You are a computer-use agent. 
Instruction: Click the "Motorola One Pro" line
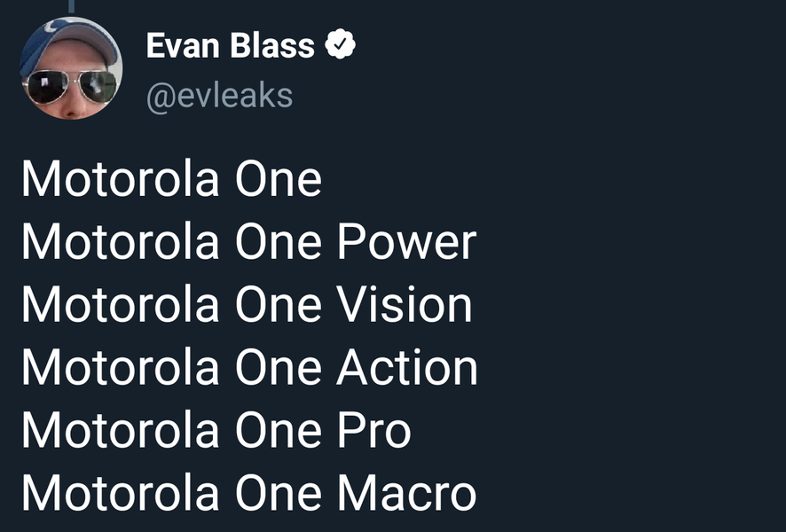216,430
